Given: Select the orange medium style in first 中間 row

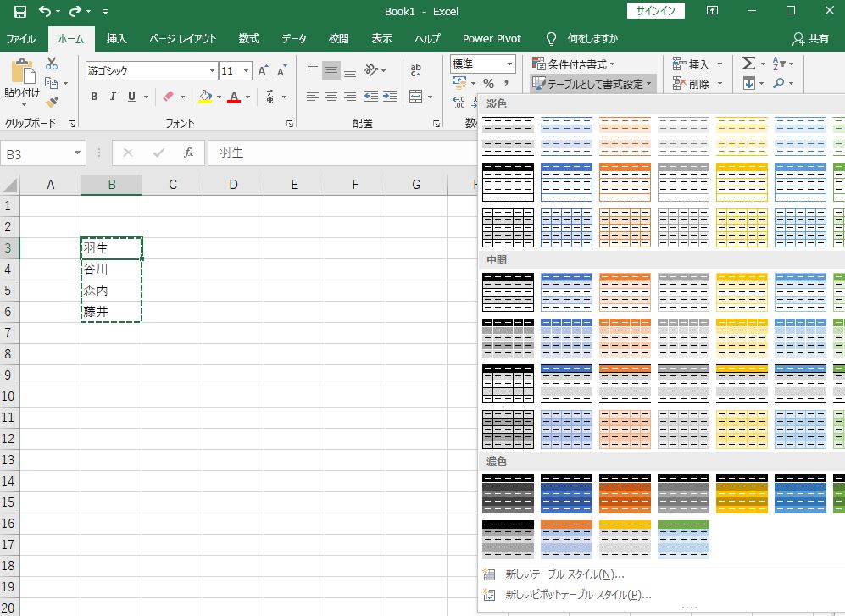Looking at the screenshot, I should [625, 292].
